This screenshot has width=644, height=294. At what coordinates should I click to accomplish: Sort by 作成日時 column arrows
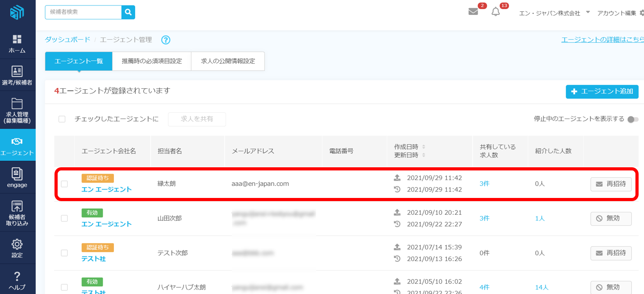pyautogui.click(x=423, y=147)
